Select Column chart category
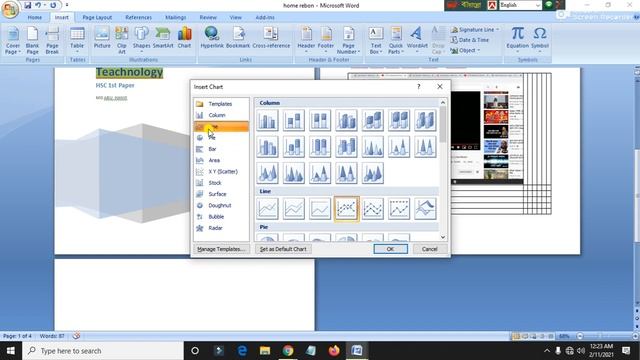640x360 pixels. (221, 116)
